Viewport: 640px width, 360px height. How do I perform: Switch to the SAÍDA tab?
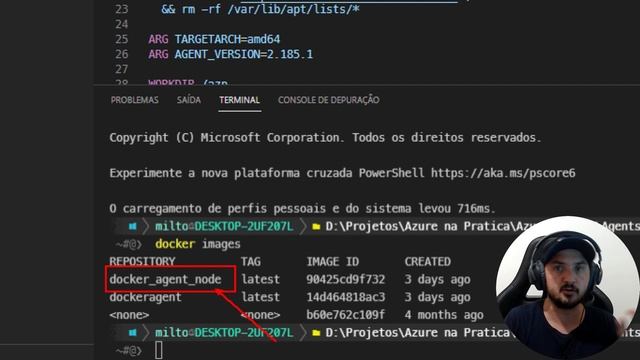tap(189, 100)
